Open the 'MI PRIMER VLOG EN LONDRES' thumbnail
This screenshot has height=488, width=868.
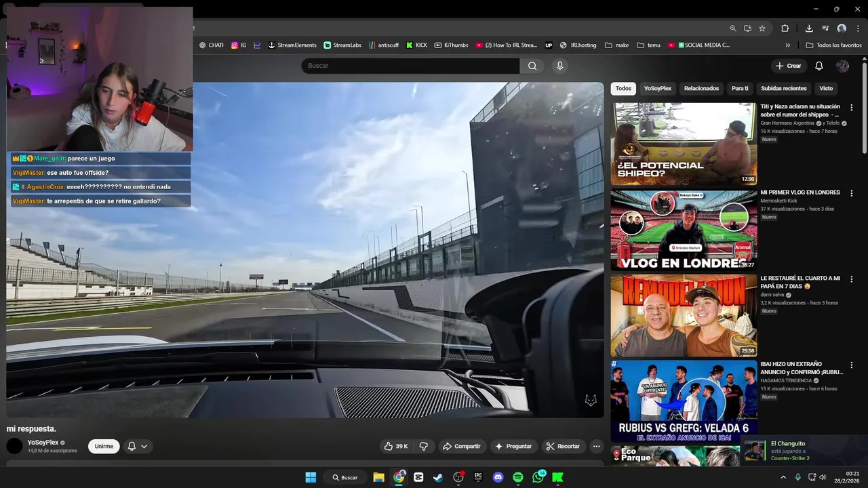coord(684,230)
